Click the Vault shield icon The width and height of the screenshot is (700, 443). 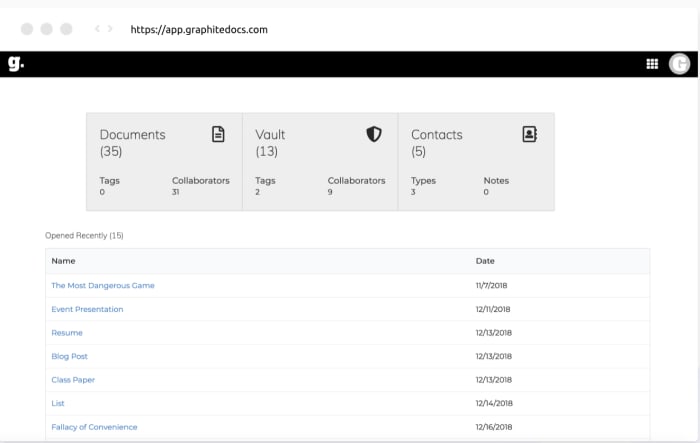(374, 134)
